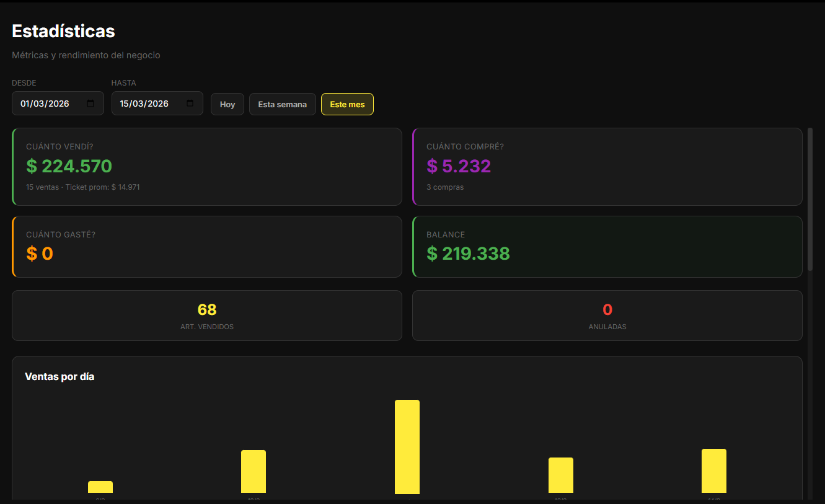Click the Cuánto compré card
The image size is (825, 504).
(x=607, y=167)
